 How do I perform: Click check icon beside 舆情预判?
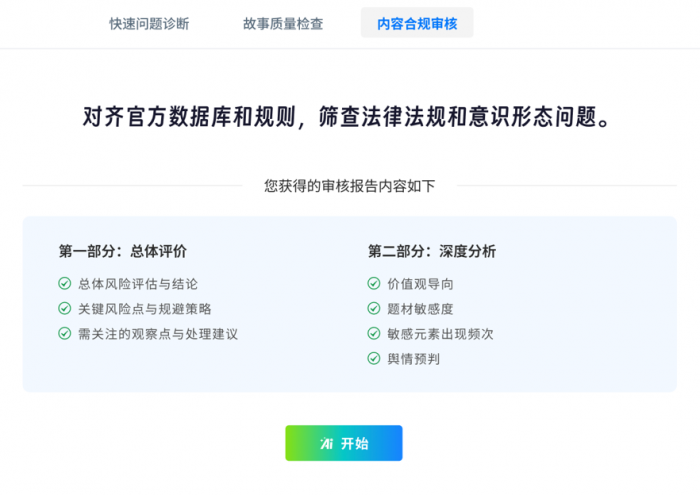tap(374, 359)
